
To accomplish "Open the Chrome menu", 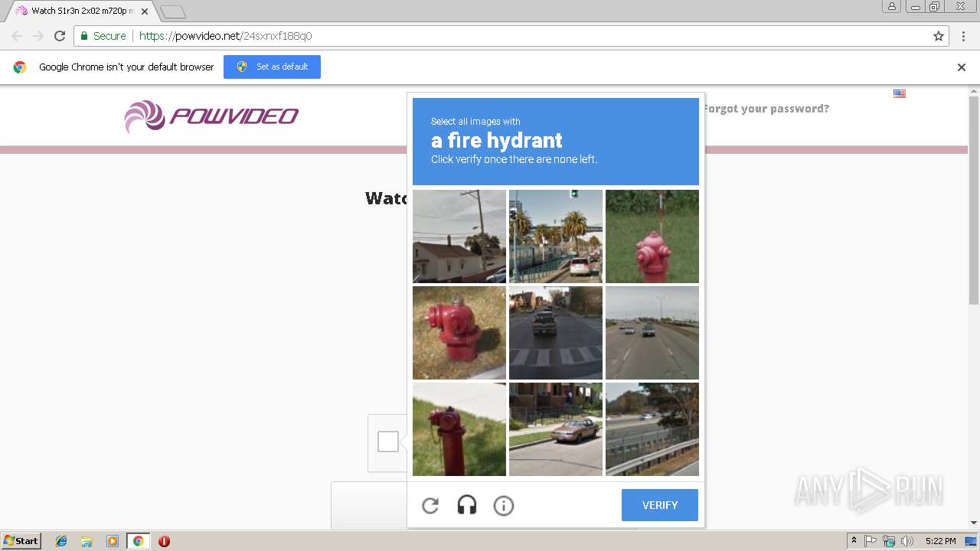I will pyautogui.click(x=962, y=36).
